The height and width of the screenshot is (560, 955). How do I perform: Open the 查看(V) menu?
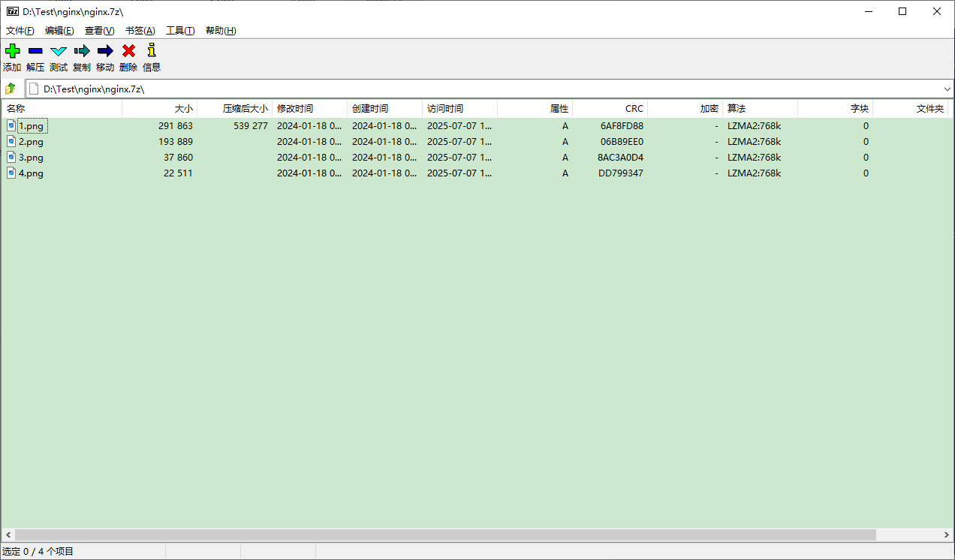pos(99,31)
